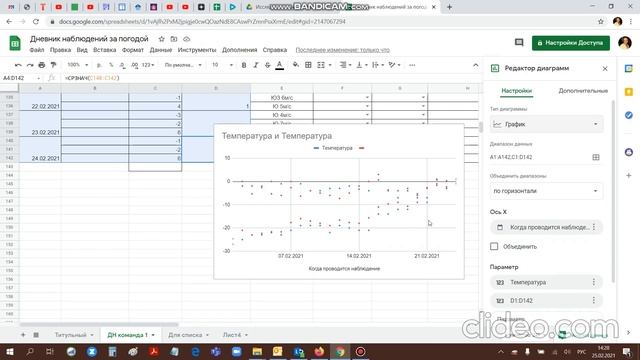
Task: Activate the paint format tool
Action: click(53, 65)
